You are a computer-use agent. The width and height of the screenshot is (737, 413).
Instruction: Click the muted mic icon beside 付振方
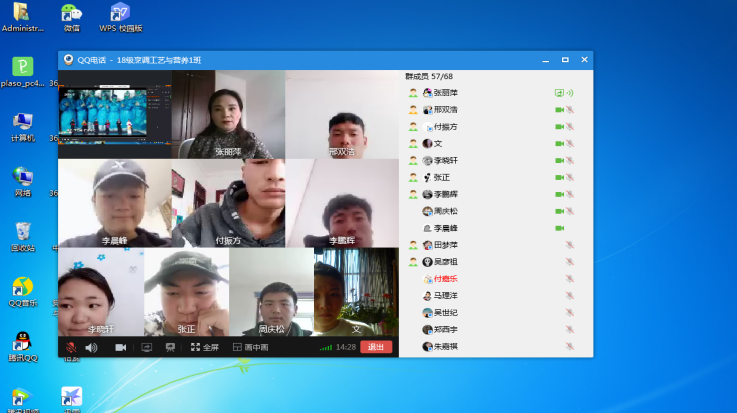[x=570, y=127]
